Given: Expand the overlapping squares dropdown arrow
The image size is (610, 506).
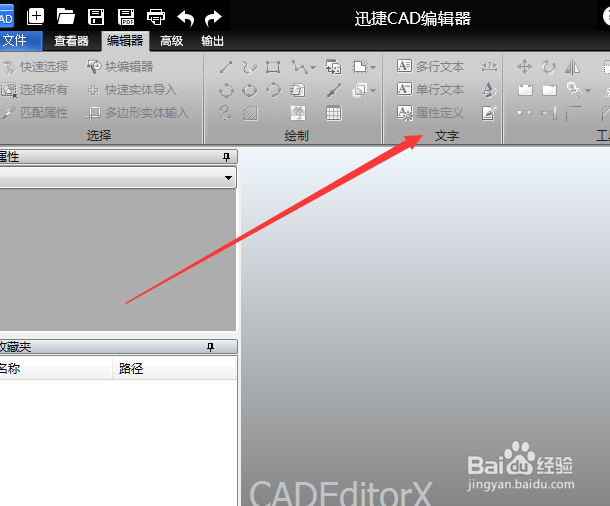Looking at the screenshot, I should click(373, 91).
